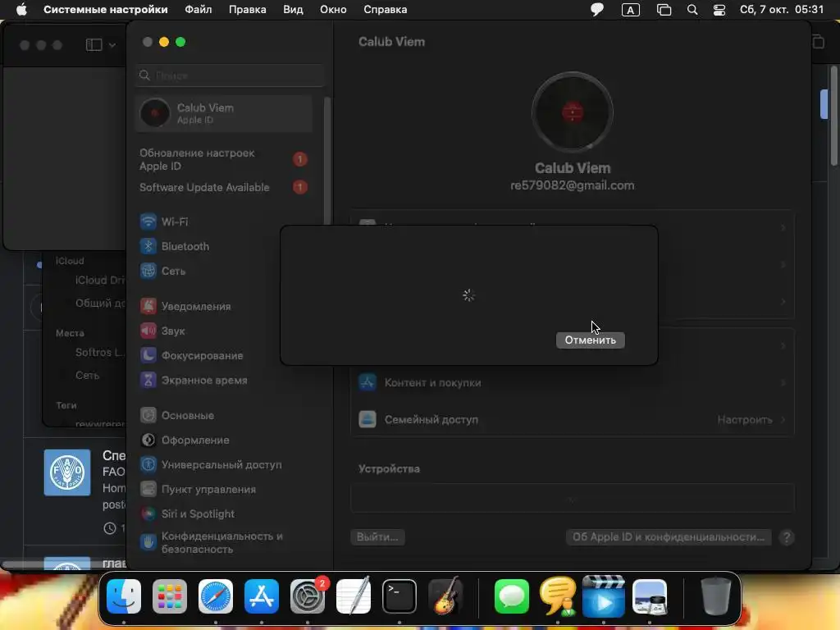Open App Store in the Dock
840x630 pixels.
click(x=262, y=596)
